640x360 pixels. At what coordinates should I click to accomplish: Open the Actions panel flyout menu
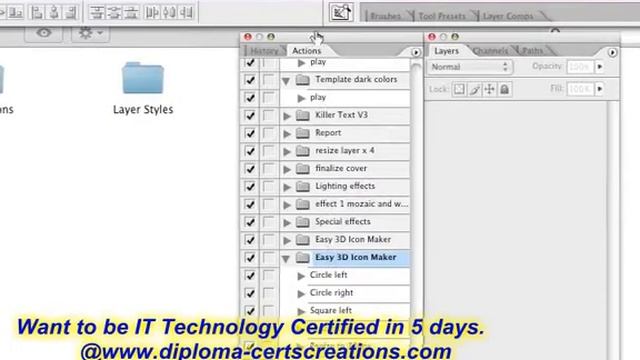tap(416, 52)
